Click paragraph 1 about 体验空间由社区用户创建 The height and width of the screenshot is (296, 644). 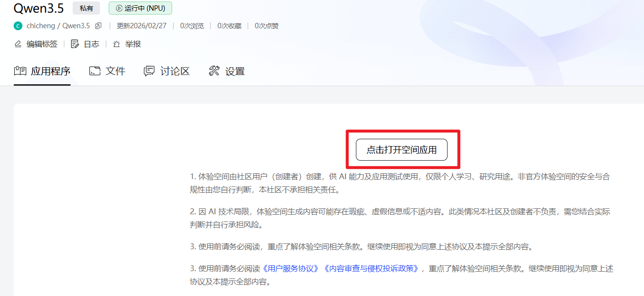(x=400, y=183)
